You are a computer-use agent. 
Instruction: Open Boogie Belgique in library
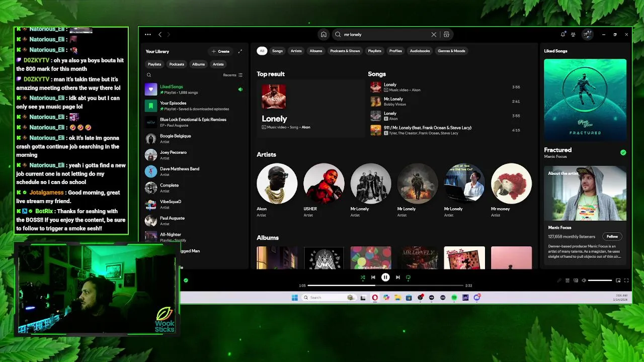click(194, 139)
